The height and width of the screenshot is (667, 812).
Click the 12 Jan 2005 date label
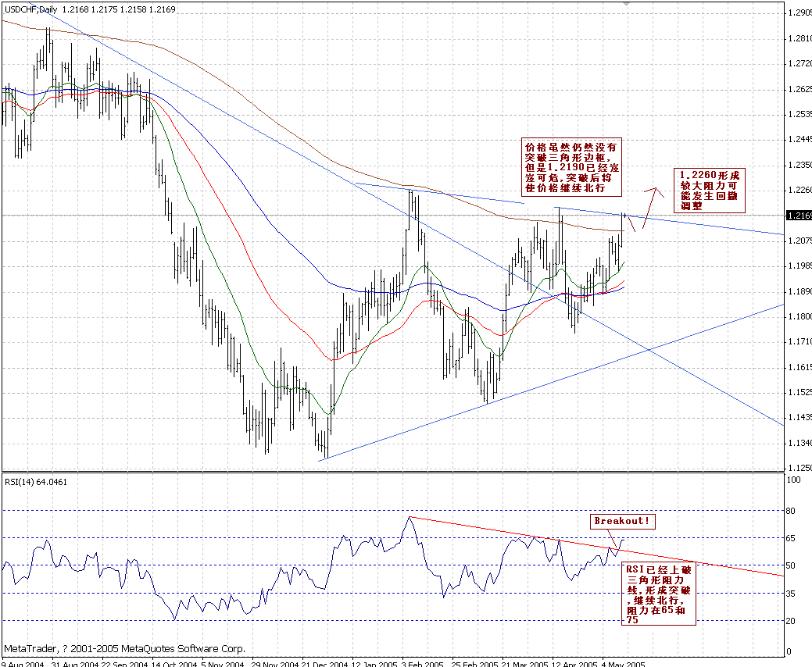[x=374, y=663]
